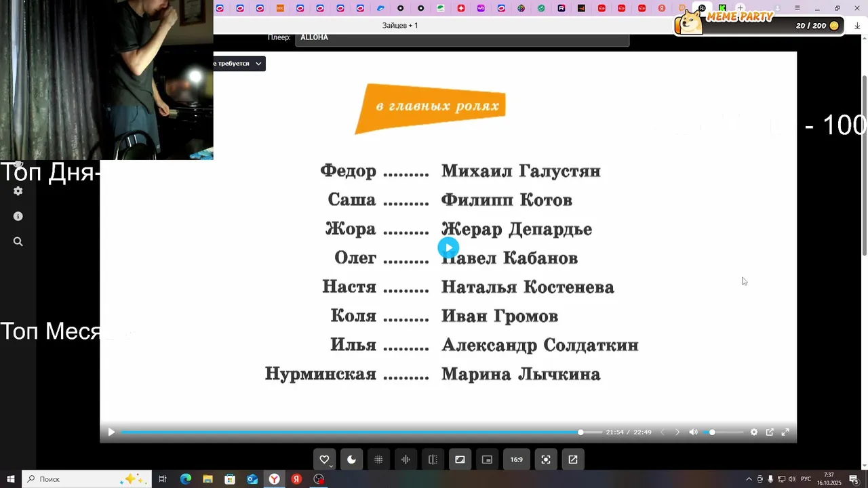Screen dimensions: 868x488
Task: Click the taskbar 'Поиск' search box
Action: click(x=86, y=479)
